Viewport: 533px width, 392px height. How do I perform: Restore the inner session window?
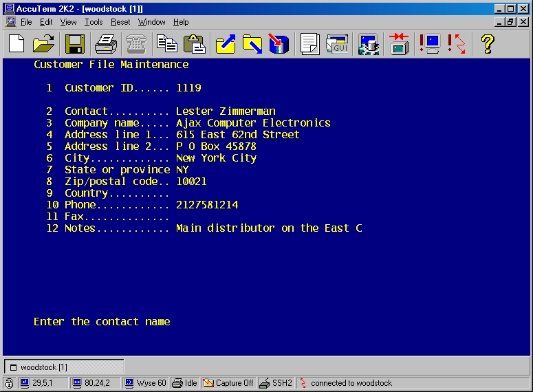510,22
